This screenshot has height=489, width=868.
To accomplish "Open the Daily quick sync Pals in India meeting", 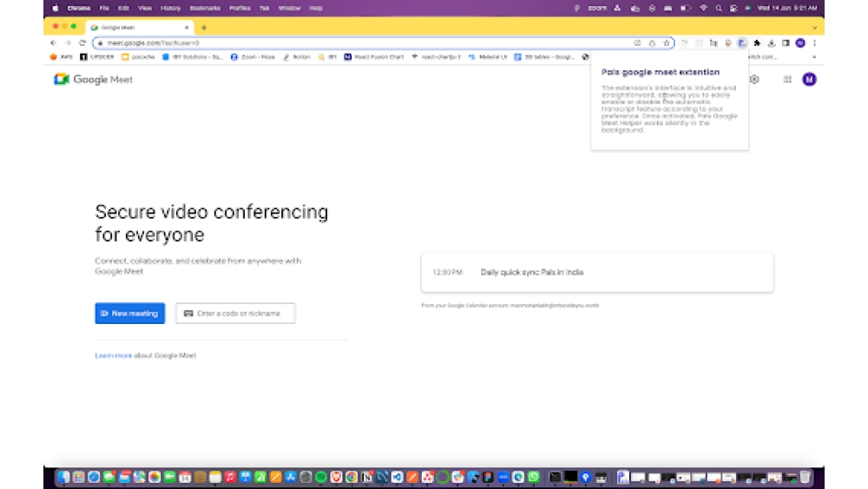I will pos(597,273).
